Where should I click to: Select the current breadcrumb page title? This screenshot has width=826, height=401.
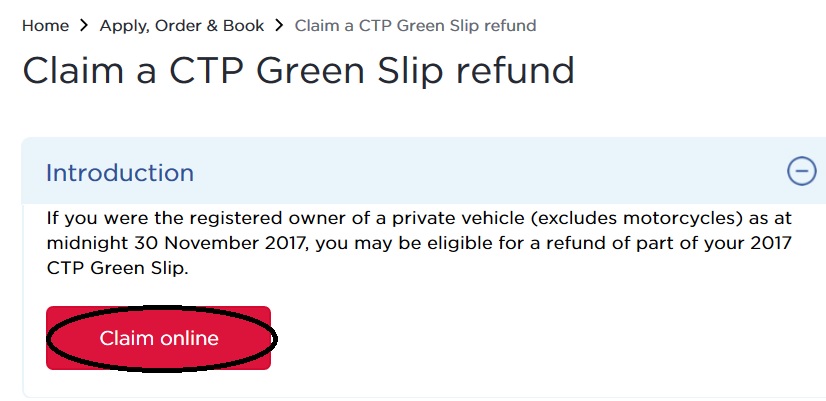click(x=415, y=25)
